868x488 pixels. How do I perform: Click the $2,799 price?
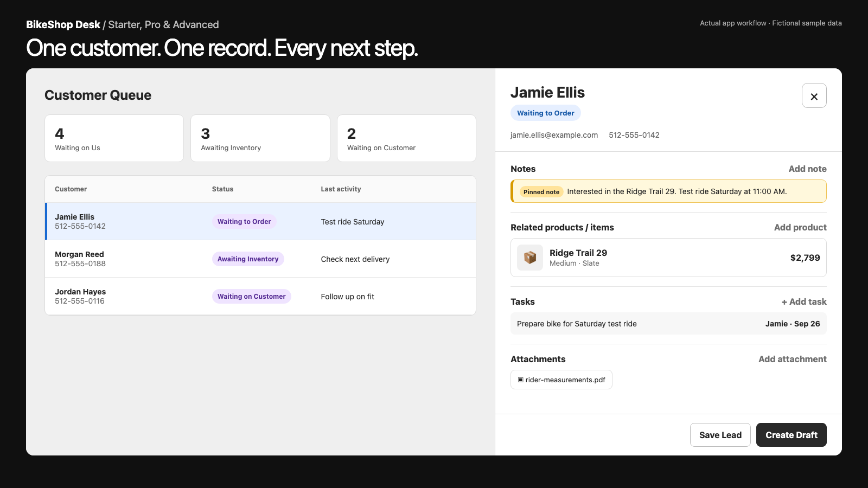click(805, 258)
